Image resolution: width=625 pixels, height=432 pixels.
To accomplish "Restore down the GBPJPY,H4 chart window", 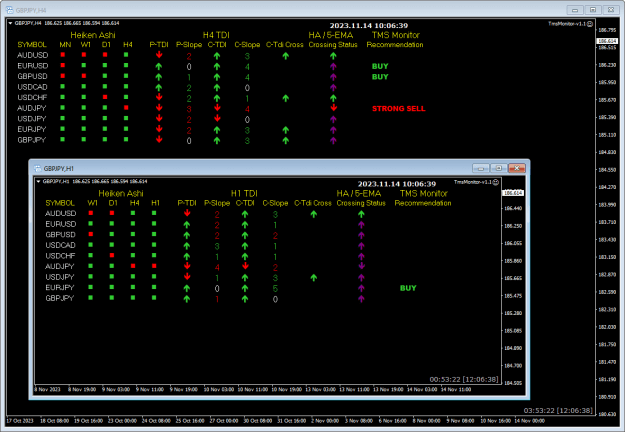I will pos(593,10).
